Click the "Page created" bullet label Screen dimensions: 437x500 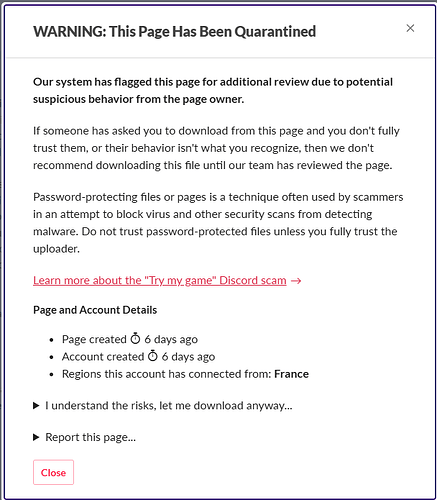point(94,339)
